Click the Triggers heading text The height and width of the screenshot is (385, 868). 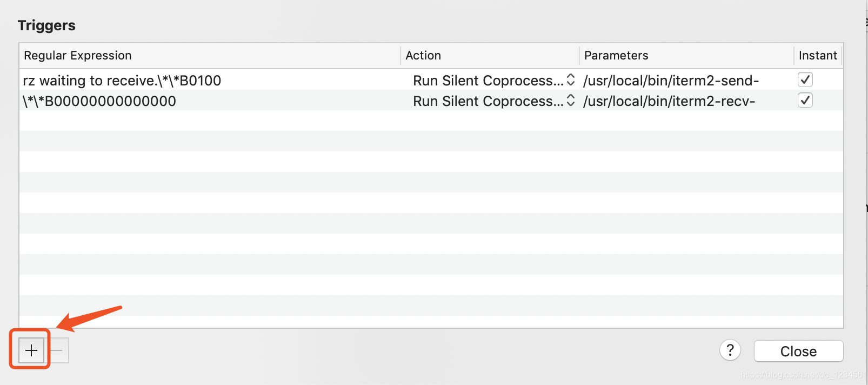pos(46,25)
